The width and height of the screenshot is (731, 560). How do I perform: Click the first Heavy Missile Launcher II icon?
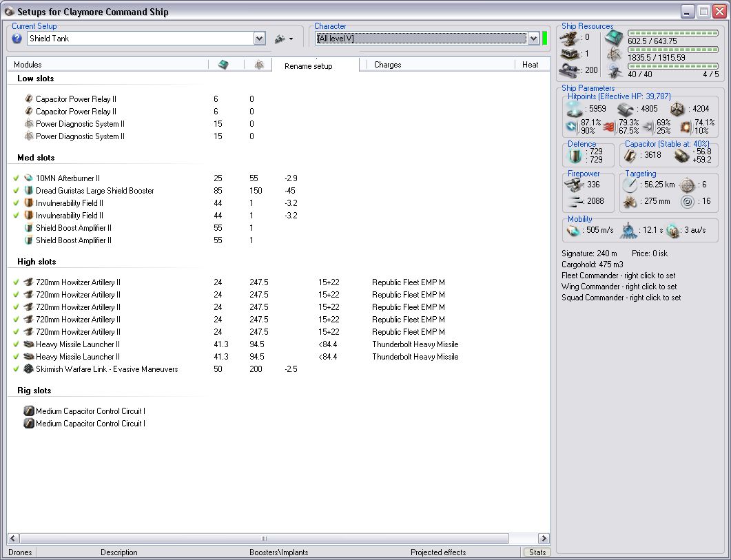click(29, 344)
